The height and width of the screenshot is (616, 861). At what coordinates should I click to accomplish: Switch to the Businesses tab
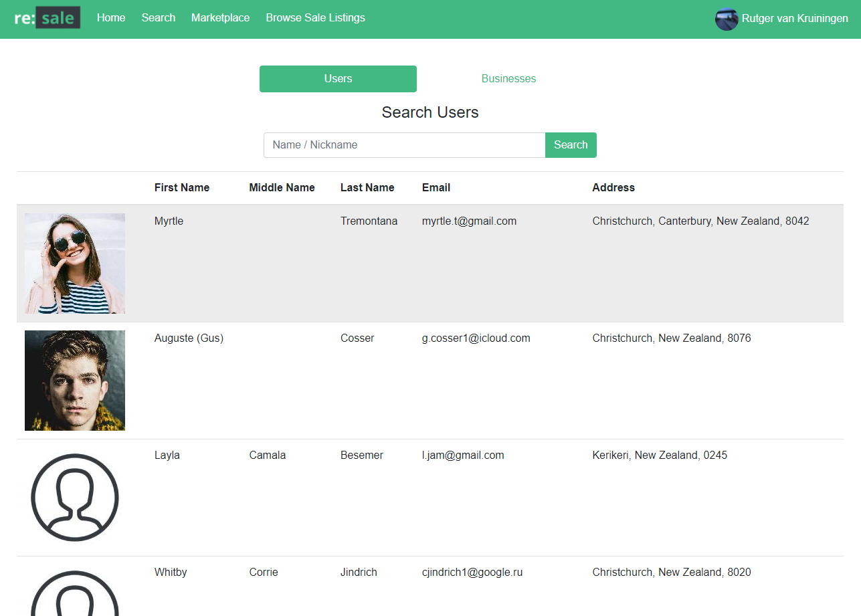[x=508, y=79]
